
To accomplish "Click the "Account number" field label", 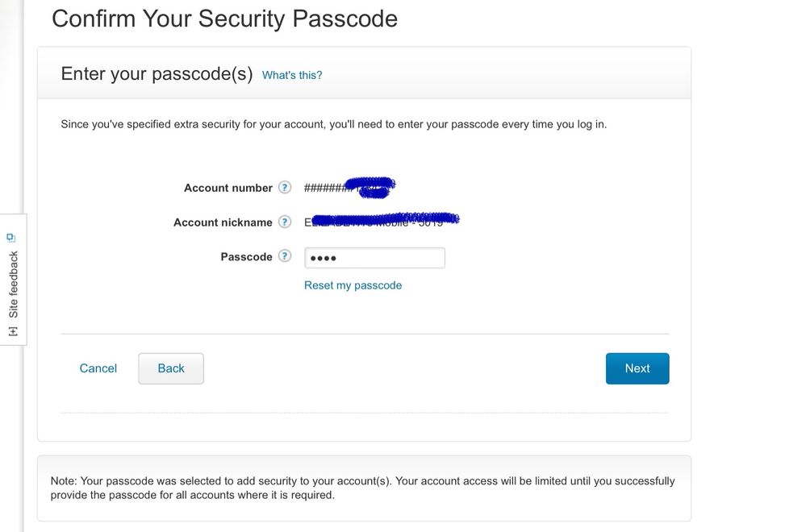I will [x=228, y=188].
